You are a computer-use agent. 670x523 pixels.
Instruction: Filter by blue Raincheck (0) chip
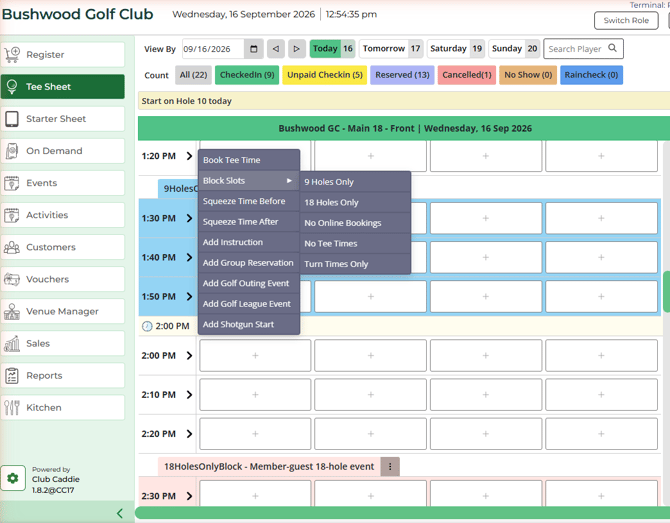591,75
